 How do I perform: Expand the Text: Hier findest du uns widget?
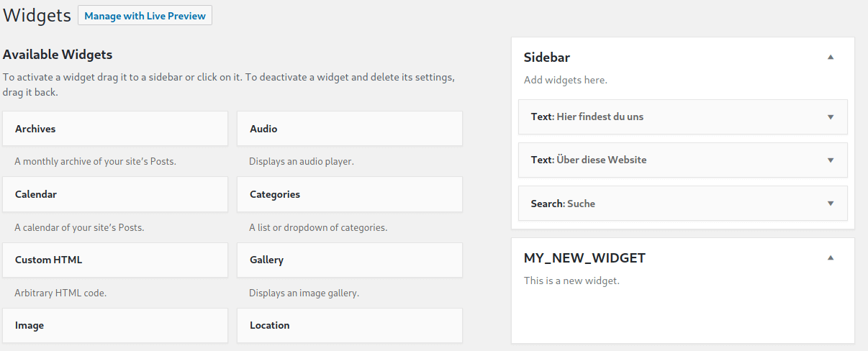(x=831, y=117)
